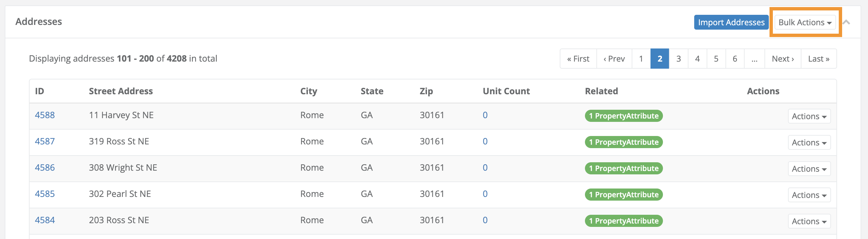Click PropertyAttribute badge for 203 Ross St NE

(x=623, y=221)
